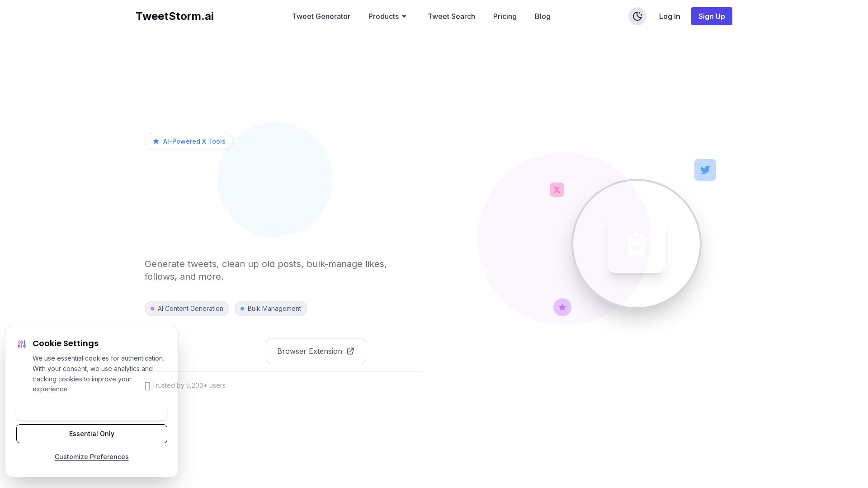Click the TweetStorm.ai logo
The image size is (868, 488).
pos(175,16)
